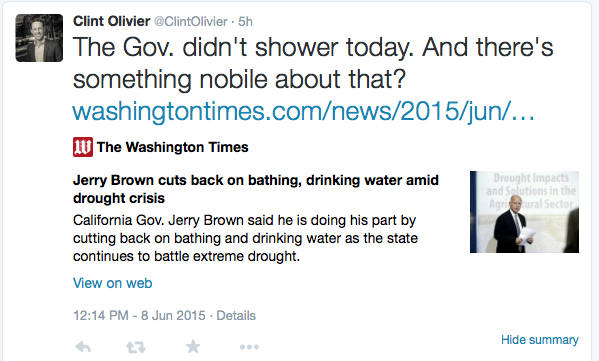Viewport: 599px width, 361px height.
Task: Collapse the card with Hide summary
Action: [x=540, y=340]
